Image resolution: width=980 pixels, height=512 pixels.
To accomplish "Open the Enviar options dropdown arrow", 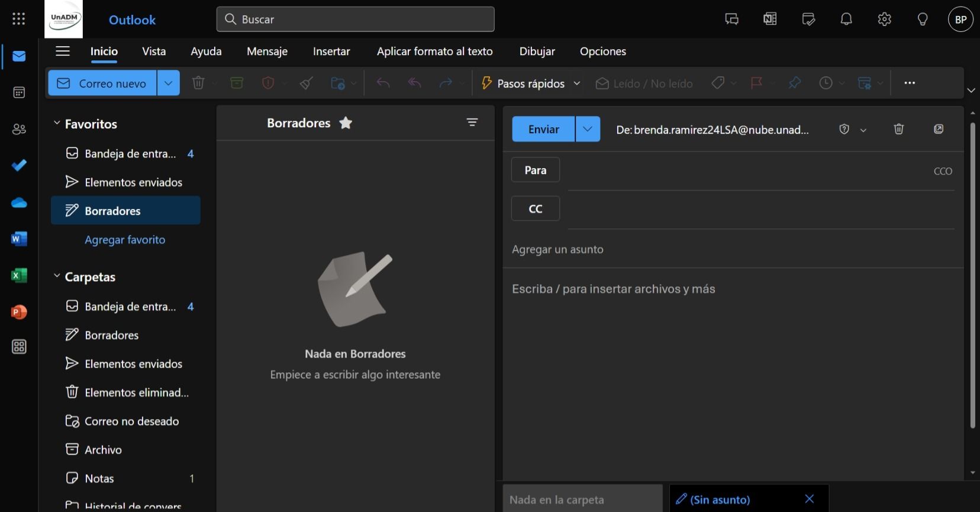I will [588, 129].
